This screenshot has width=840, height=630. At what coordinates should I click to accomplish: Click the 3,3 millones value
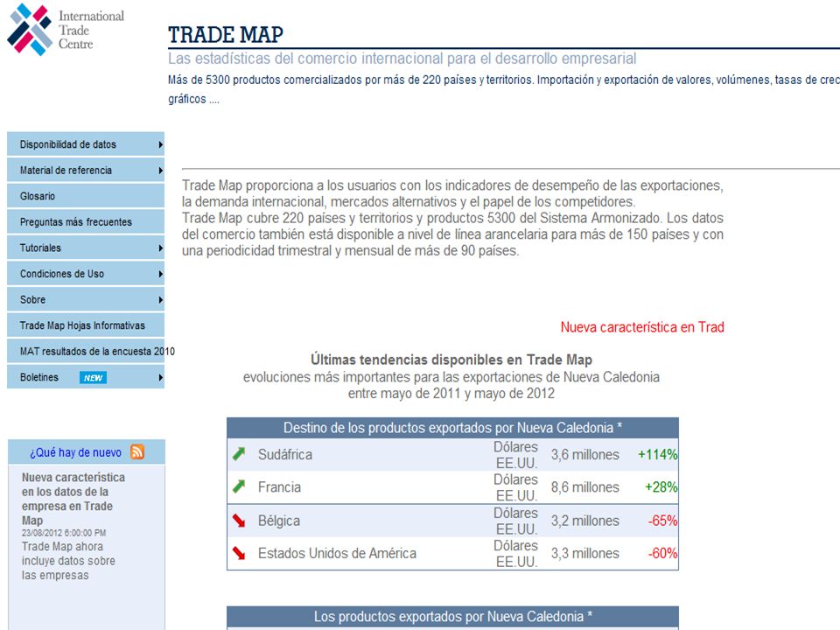click(x=585, y=553)
